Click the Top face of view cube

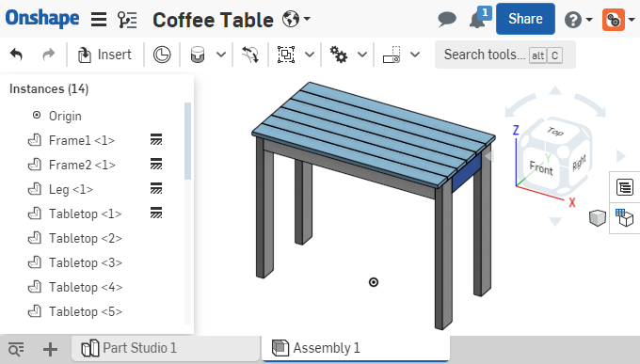(555, 132)
